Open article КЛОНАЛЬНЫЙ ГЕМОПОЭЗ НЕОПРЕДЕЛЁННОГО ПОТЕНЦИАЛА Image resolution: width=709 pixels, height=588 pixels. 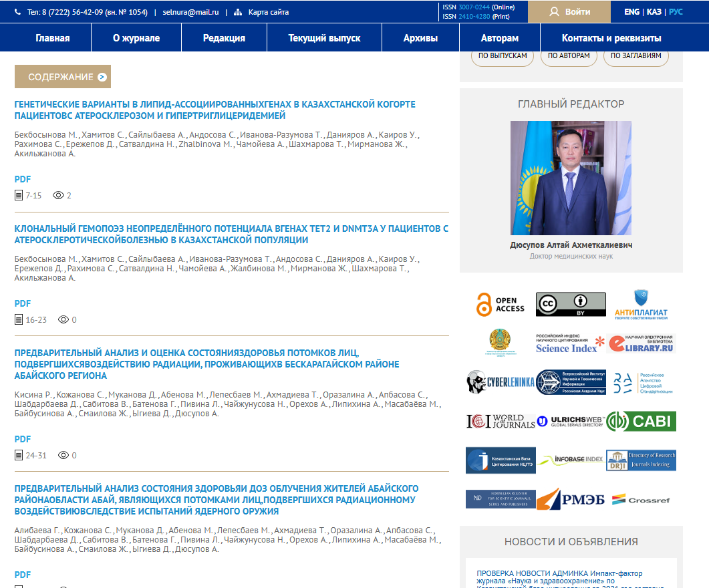click(x=231, y=234)
